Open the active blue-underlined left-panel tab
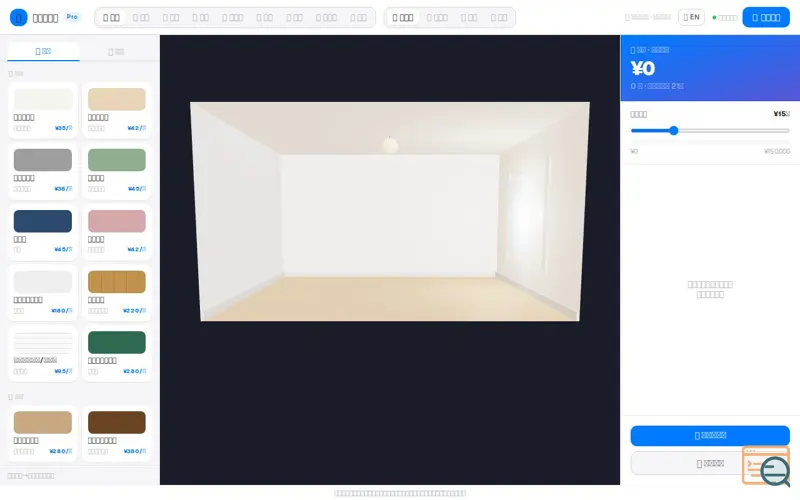The image size is (800, 500). point(43,52)
